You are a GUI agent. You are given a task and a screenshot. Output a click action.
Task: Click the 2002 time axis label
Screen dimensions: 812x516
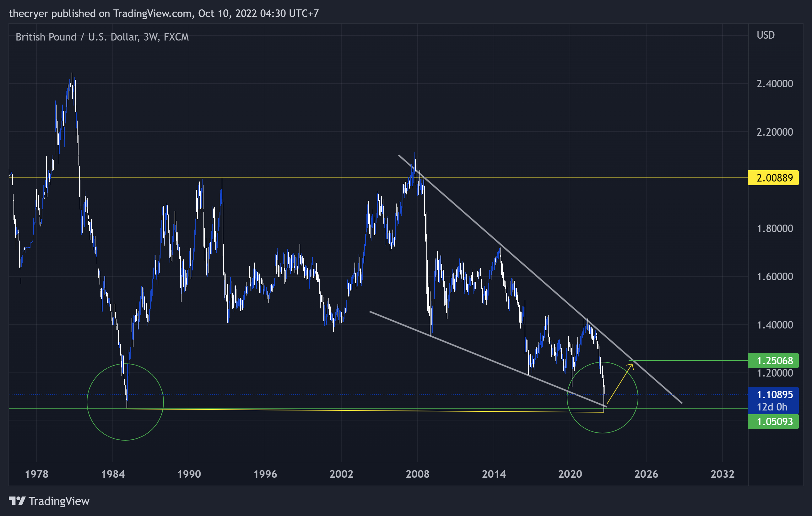(341, 474)
